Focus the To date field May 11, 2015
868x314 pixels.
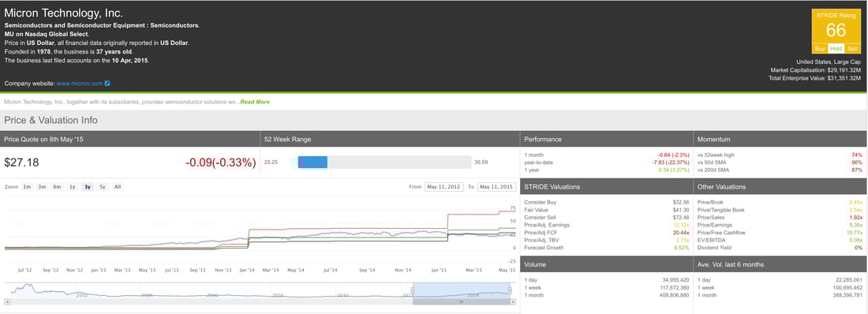click(496, 187)
